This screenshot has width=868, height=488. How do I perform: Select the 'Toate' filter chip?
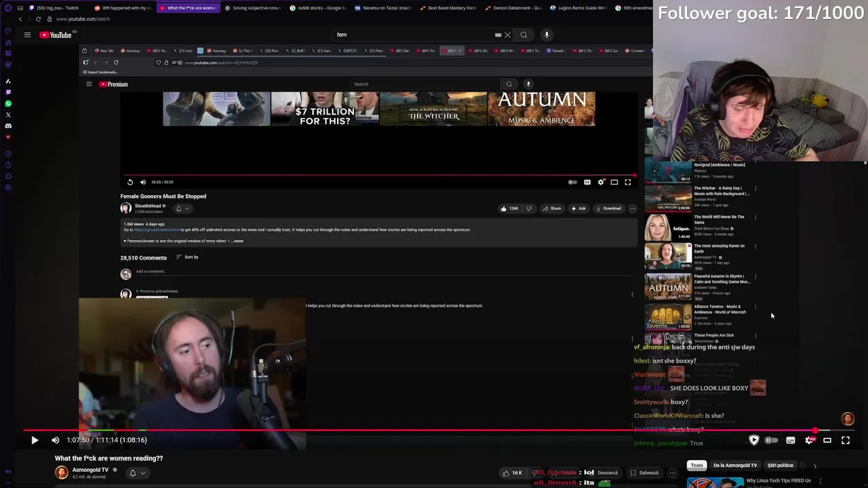point(696,466)
